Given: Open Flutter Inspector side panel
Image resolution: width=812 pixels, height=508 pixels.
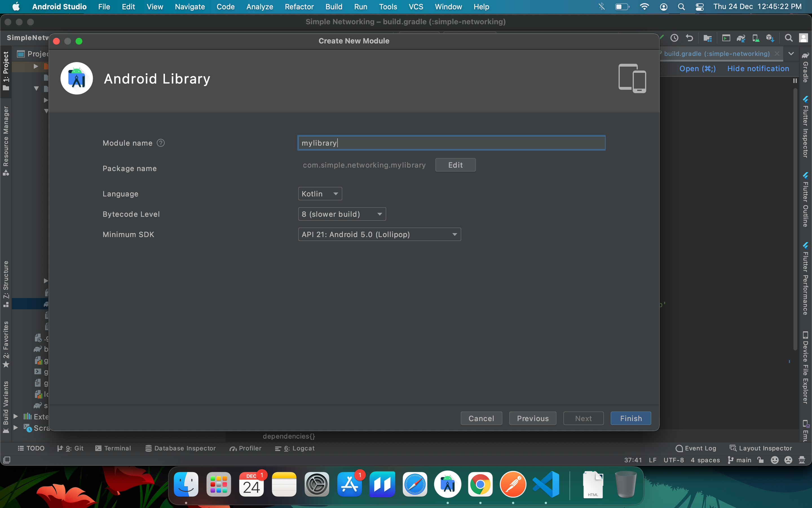Looking at the screenshot, I should (x=805, y=127).
